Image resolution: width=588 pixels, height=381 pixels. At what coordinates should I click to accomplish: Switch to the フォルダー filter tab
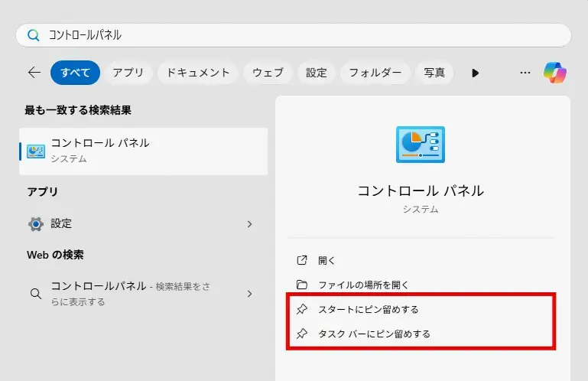[x=375, y=73]
